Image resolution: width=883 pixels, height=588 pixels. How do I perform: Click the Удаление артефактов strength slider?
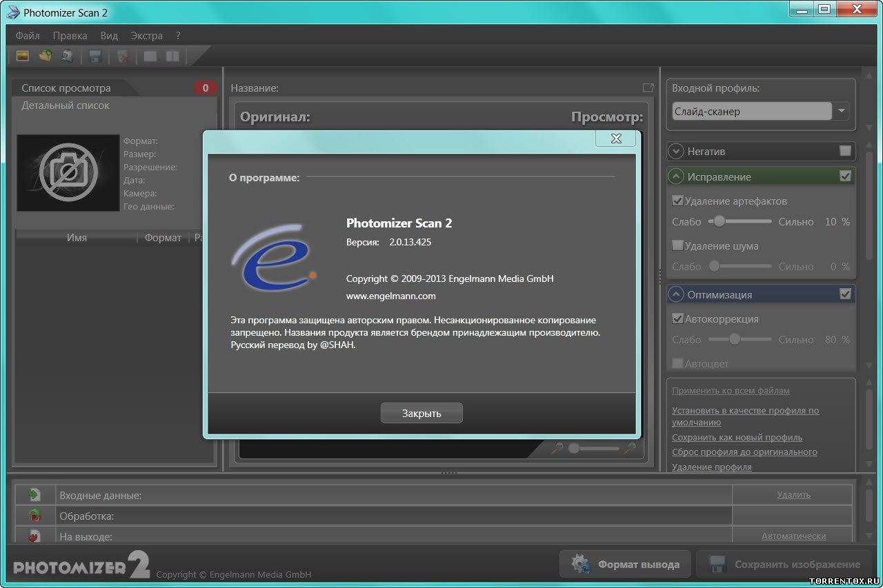(740, 222)
